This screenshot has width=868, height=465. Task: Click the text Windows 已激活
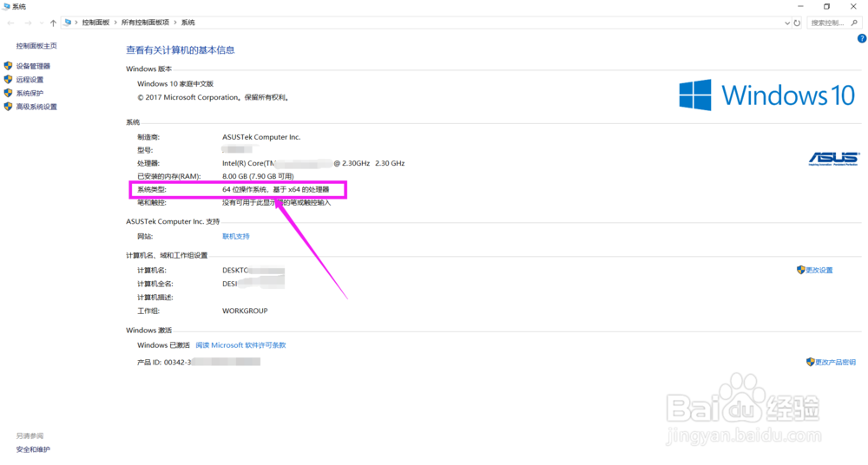pyautogui.click(x=163, y=345)
